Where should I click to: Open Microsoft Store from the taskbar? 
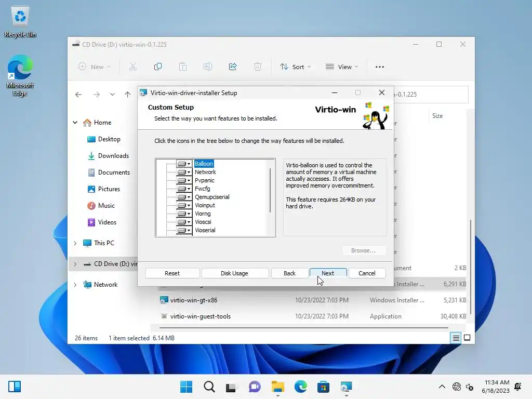pos(323,387)
